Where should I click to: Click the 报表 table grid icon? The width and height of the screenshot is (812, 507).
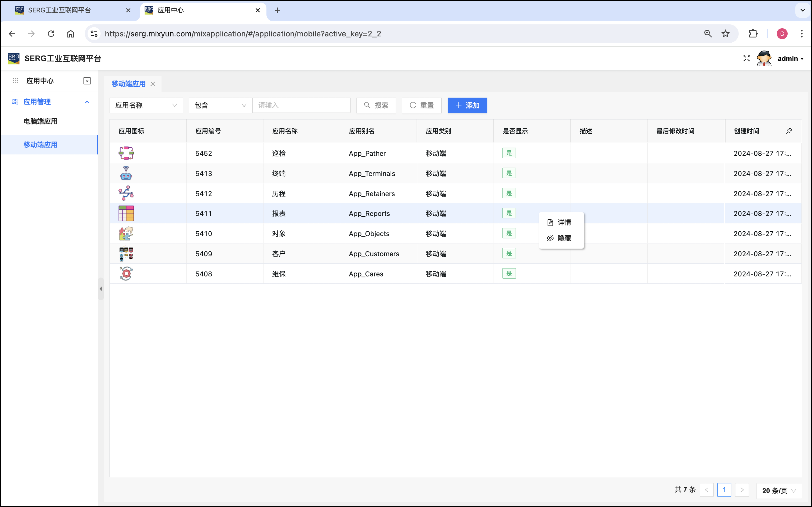pyautogui.click(x=126, y=213)
